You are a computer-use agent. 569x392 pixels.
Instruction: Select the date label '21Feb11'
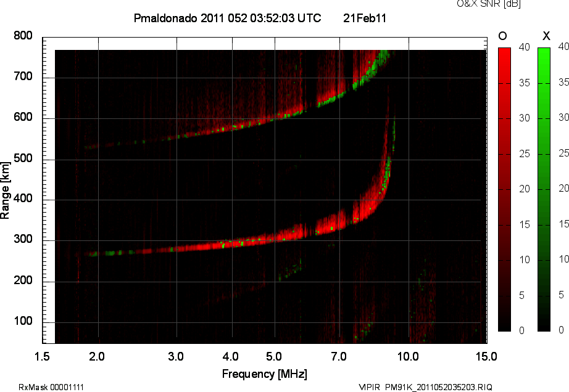[x=365, y=18]
